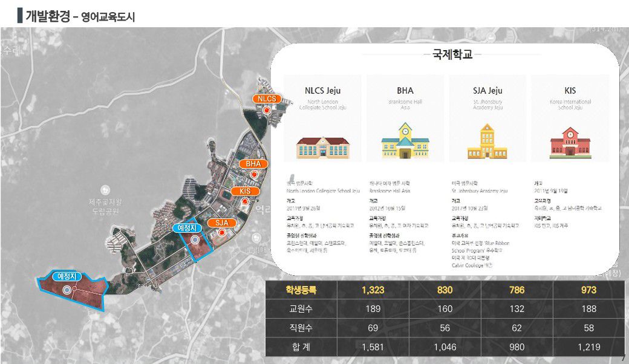Click the park icon above 제주곶자왈 도립공원
This screenshot has height=364, width=629.
pos(105,190)
